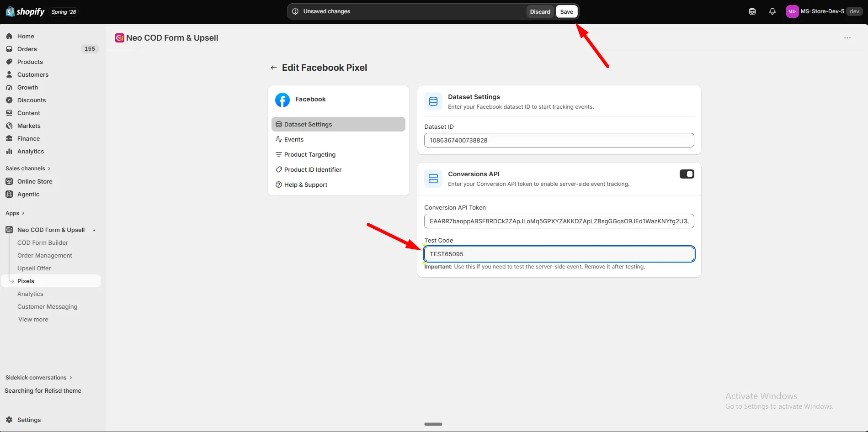The height and width of the screenshot is (432, 868).
Task: Click the Facebook logo icon
Action: click(x=282, y=100)
